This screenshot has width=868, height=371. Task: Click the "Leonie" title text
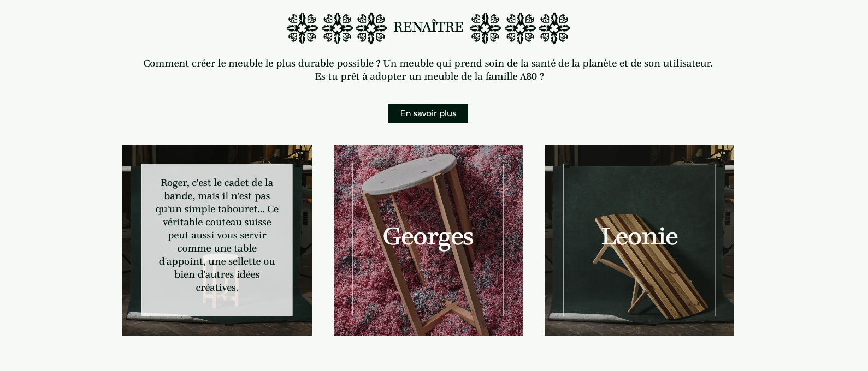[x=639, y=237]
